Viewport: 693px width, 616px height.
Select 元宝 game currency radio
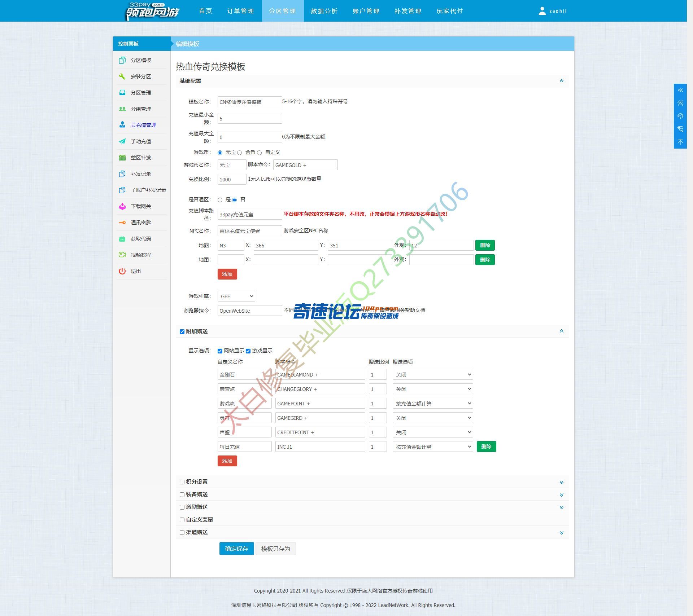(220, 153)
